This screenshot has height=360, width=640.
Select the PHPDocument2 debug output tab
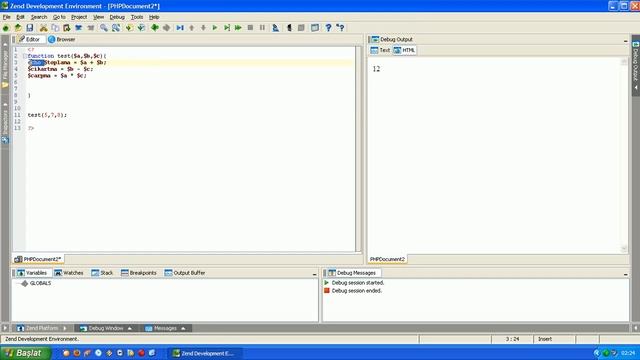pos(387,259)
